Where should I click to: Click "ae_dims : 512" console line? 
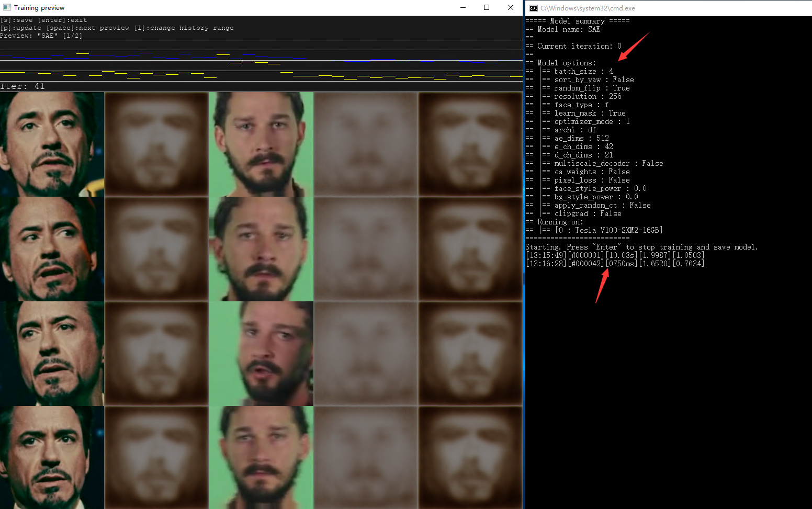click(581, 138)
